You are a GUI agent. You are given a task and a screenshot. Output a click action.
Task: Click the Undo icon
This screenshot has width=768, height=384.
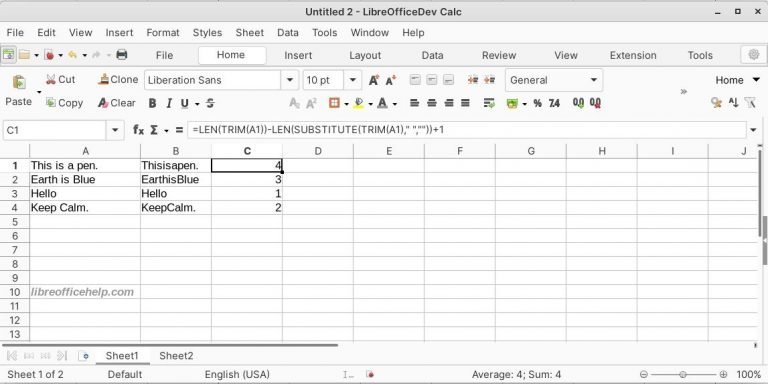(72, 55)
